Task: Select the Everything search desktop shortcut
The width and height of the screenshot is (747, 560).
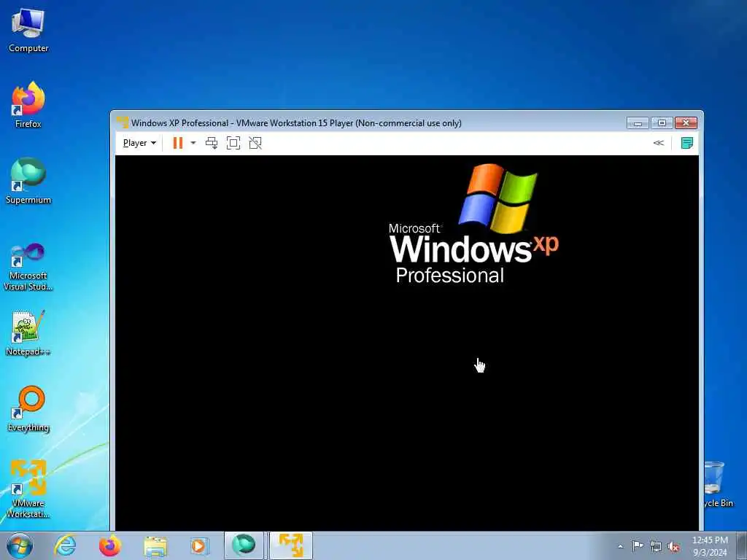Action: pos(28,408)
